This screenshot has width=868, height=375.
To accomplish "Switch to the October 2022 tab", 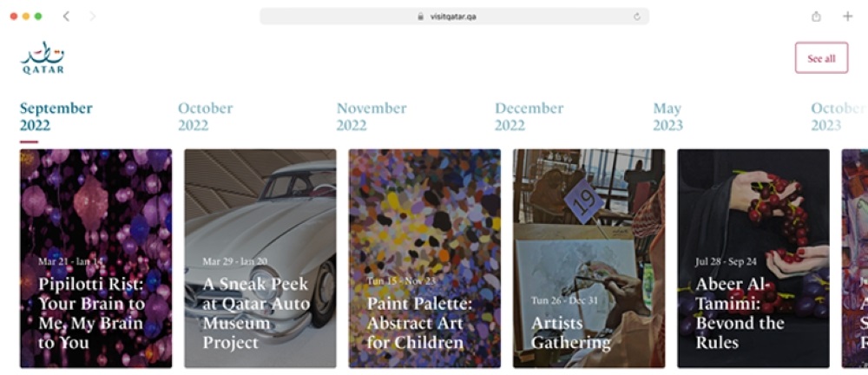I will [205, 116].
